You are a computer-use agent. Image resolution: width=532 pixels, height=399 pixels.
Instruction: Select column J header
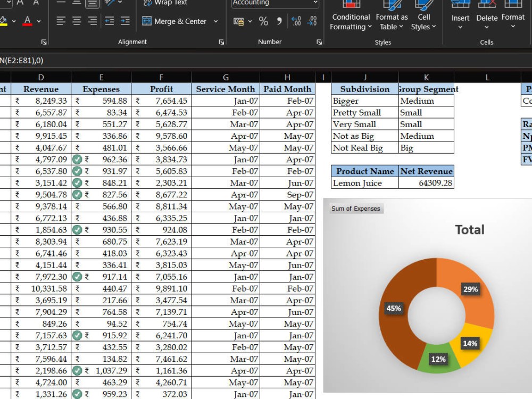tap(365, 77)
